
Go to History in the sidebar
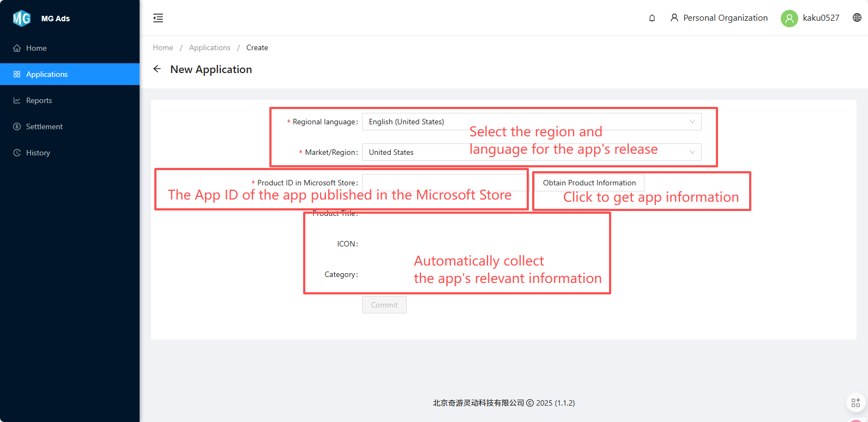tap(38, 153)
